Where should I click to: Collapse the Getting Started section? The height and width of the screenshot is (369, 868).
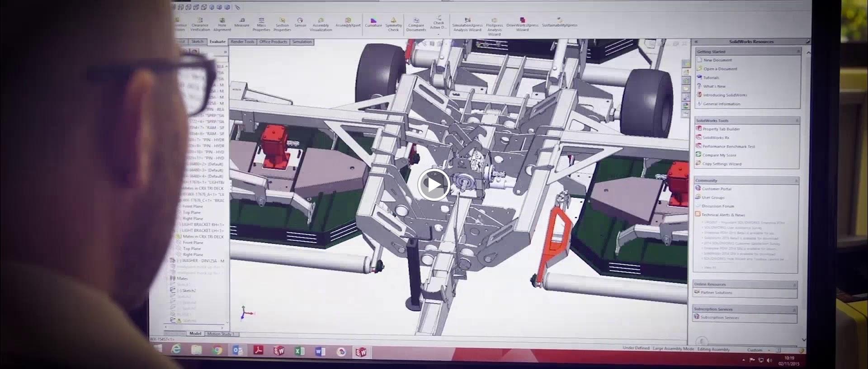798,52
